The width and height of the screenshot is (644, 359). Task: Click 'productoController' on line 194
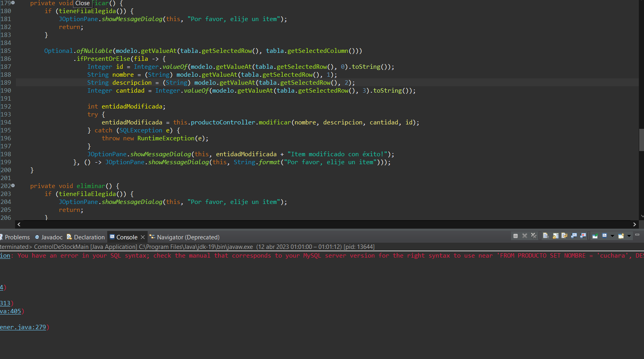pyautogui.click(x=223, y=122)
